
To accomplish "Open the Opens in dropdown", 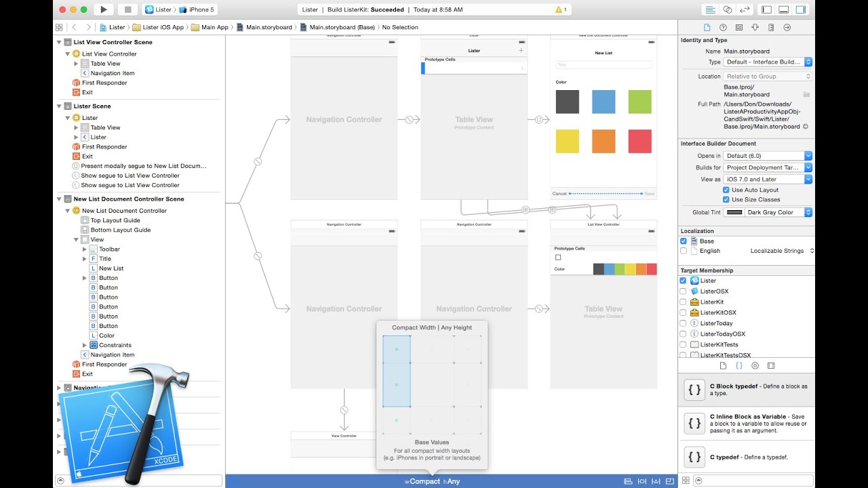I will (x=768, y=156).
